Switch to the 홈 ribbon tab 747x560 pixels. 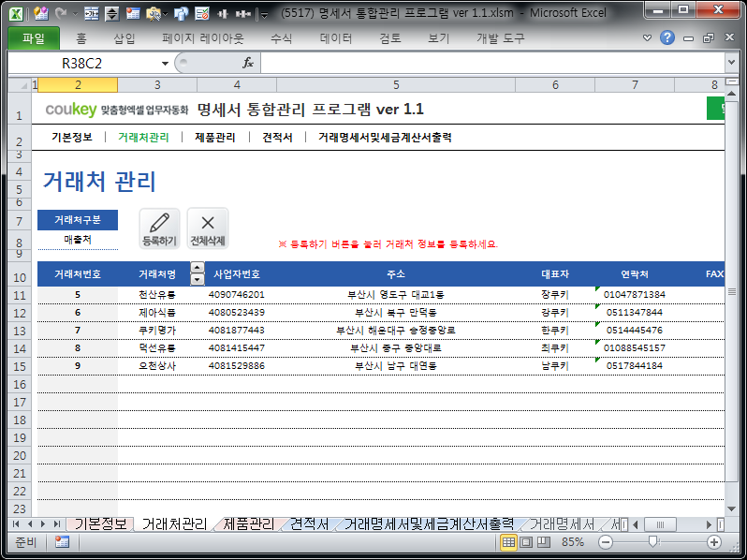tap(81, 38)
